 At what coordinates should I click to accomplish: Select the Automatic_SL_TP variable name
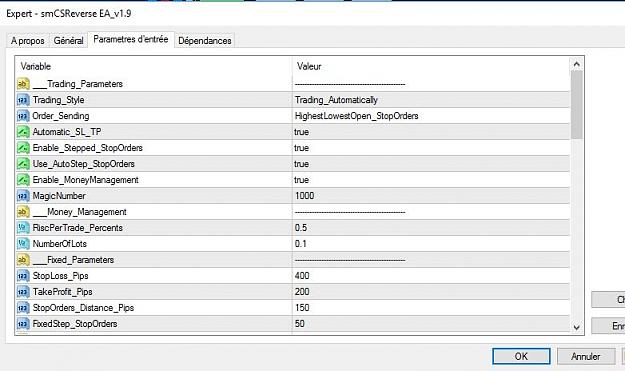(x=67, y=132)
